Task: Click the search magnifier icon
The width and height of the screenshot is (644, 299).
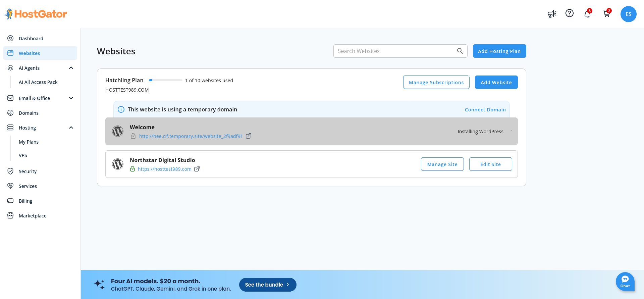Action: tap(460, 51)
